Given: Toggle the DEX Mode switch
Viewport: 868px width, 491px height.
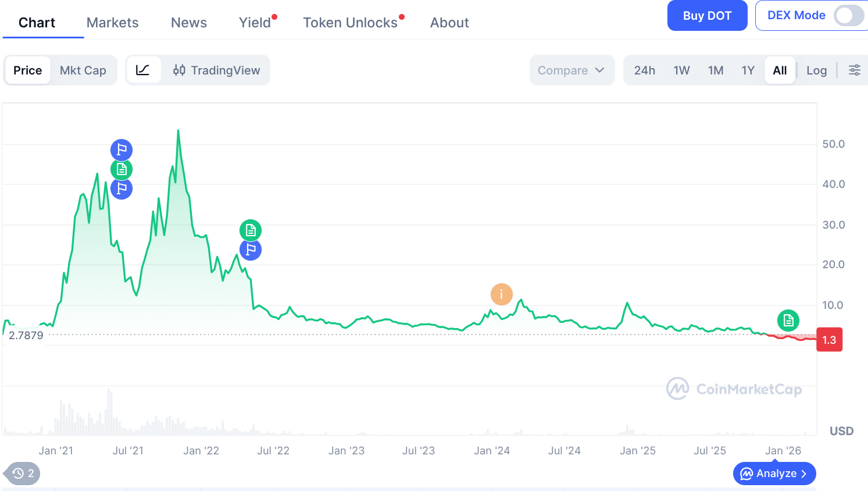Looking at the screenshot, I should (x=848, y=16).
